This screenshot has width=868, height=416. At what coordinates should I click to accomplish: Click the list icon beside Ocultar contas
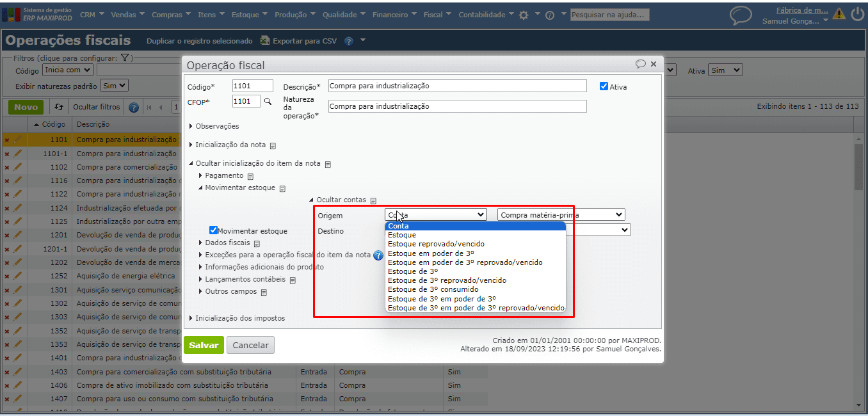[x=373, y=200]
